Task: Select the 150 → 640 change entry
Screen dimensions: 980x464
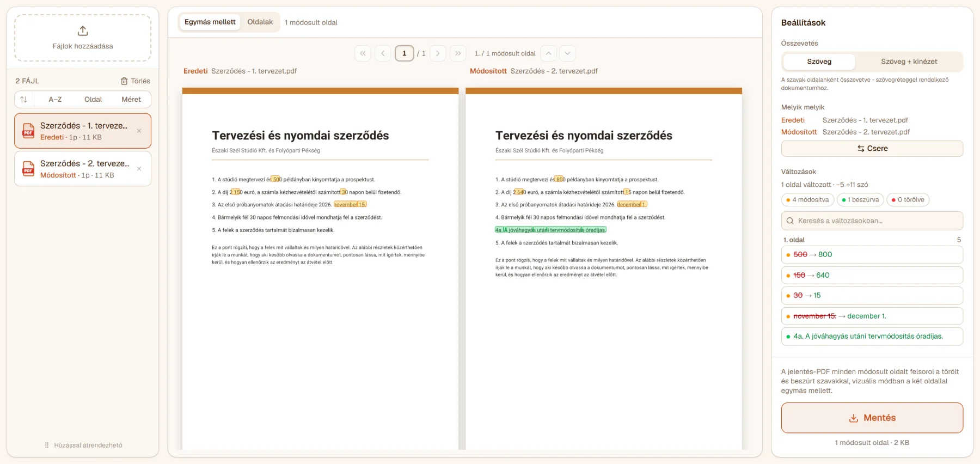Action: (x=872, y=275)
